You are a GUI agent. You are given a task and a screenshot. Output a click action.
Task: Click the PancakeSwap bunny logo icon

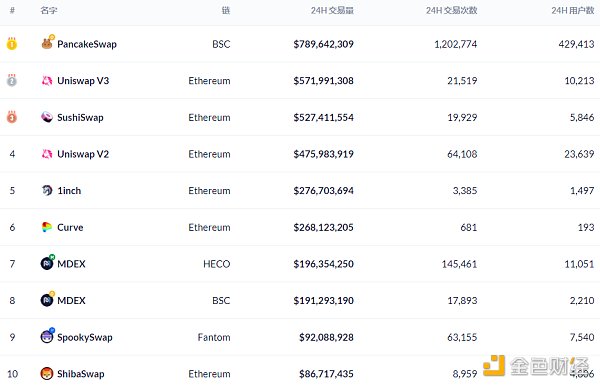(x=47, y=43)
